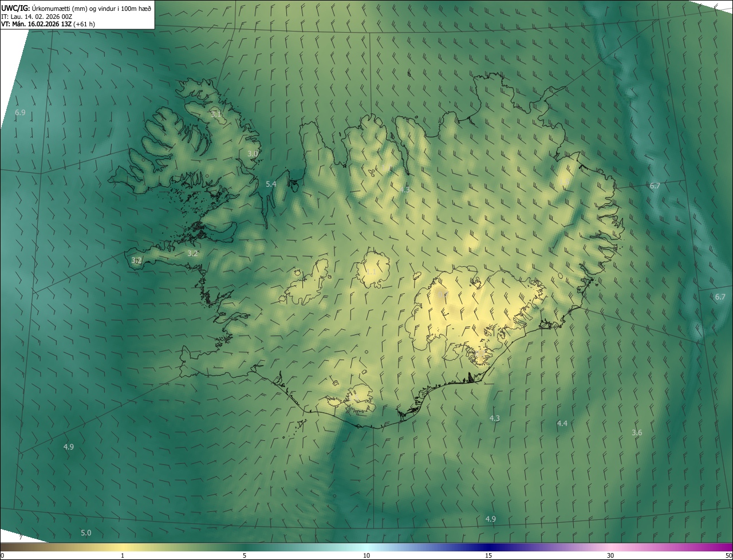Click the colorbar tick label 5
Image resolution: width=733 pixels, height=560 pixels.
pyautogui.click(x=245, y=555)
